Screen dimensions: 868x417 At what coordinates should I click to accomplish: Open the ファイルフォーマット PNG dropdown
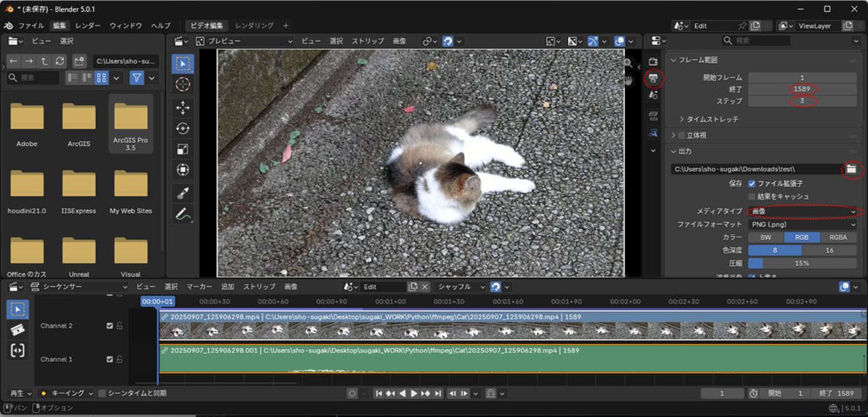[x=802, y=225]
